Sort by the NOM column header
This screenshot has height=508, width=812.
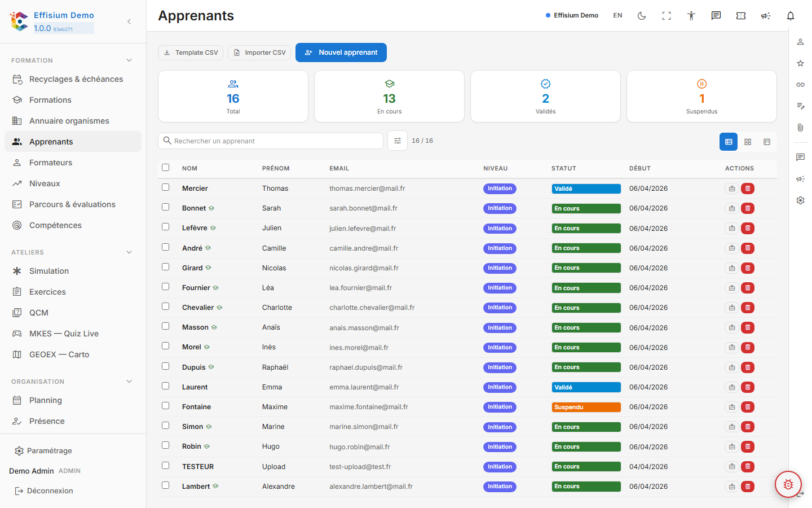coord(189,168)
